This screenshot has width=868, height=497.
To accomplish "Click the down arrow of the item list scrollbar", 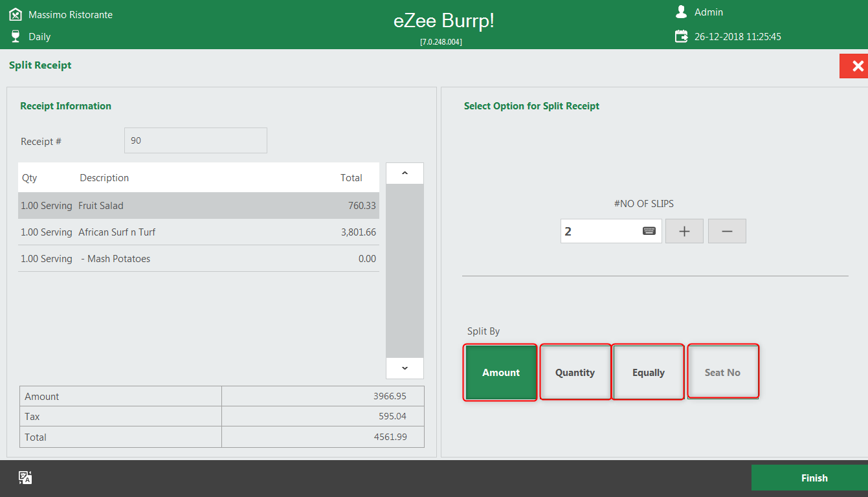I will pos(405,368).
